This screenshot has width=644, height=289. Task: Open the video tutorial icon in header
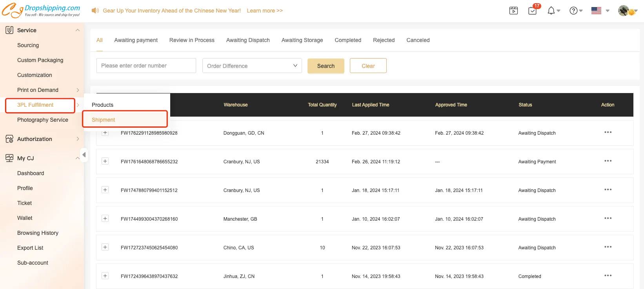click(x=513, y=11)
